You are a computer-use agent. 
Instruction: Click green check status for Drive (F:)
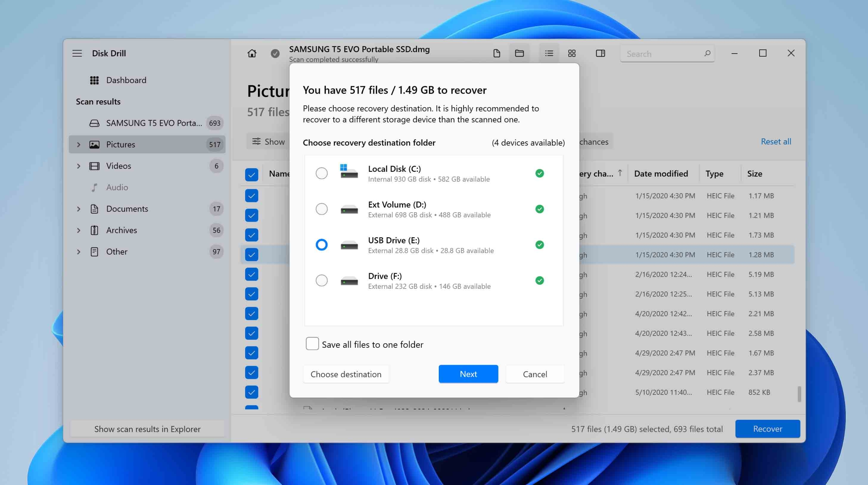click(539, 280)
